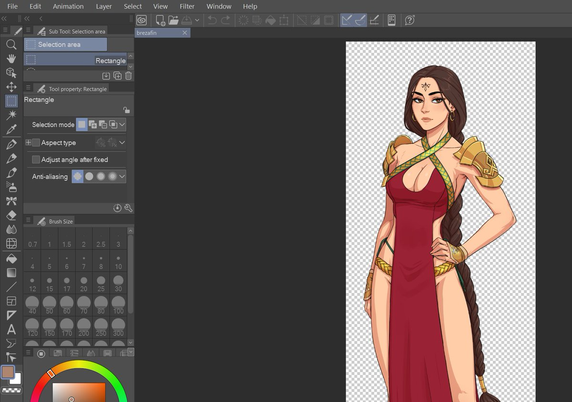Select the Gradient tool
The height and width of the screenshot is (402, 572).
coord(11,272)
